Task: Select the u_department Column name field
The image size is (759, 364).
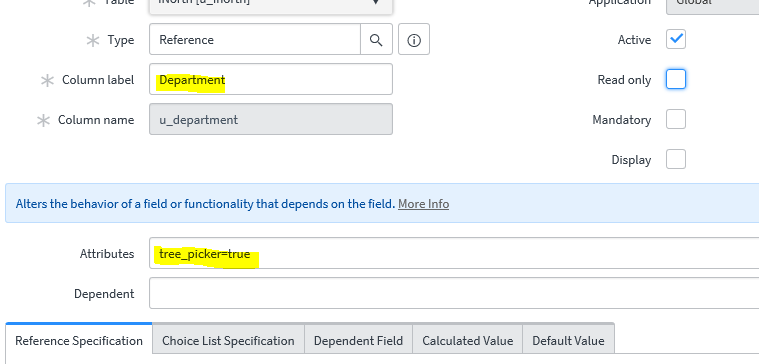Action: point(271,120)
